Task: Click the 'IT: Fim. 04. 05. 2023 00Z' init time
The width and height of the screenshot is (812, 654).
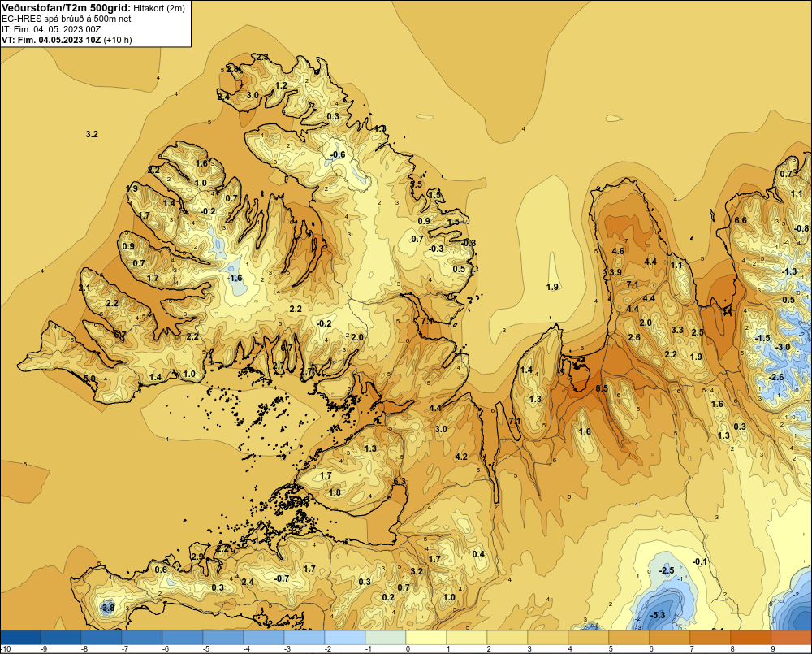Action: 52,29
